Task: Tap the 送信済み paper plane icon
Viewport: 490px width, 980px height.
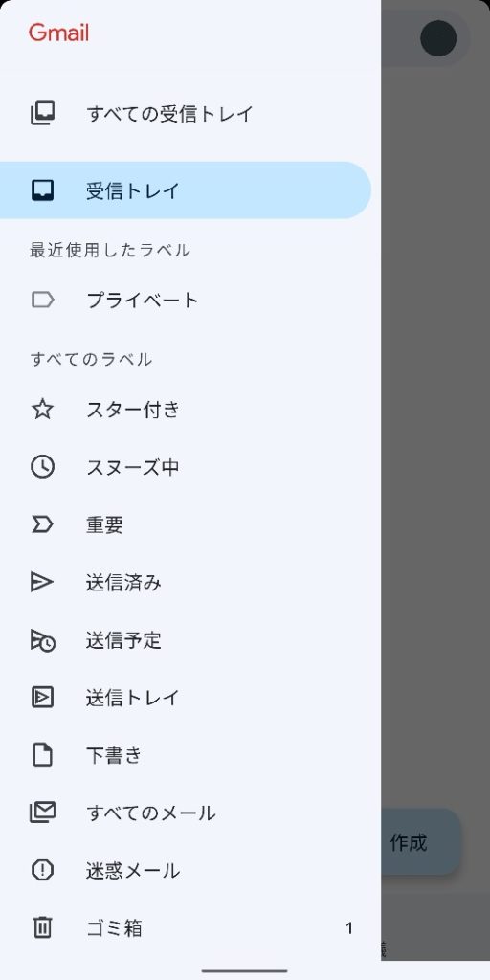Action: pyautogui.click(x=42, y=582)
